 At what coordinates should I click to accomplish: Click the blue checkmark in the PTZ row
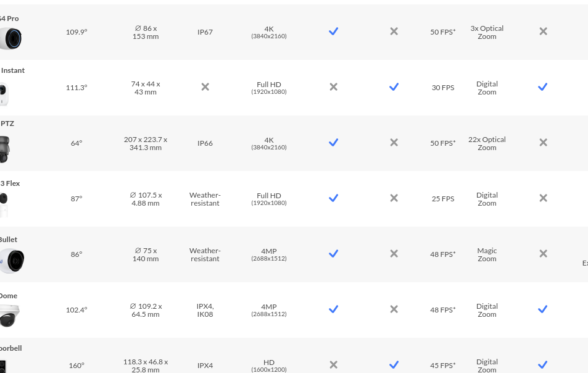[333, 143]
